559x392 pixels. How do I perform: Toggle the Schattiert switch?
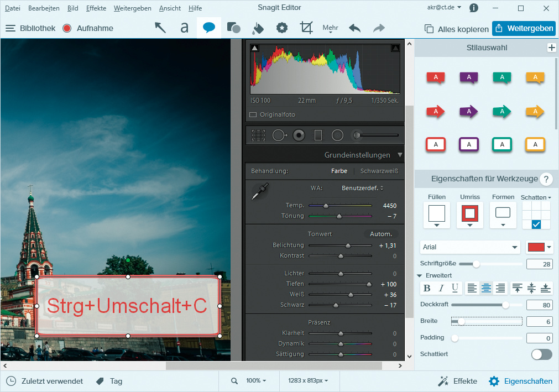[x=541, y=354]
